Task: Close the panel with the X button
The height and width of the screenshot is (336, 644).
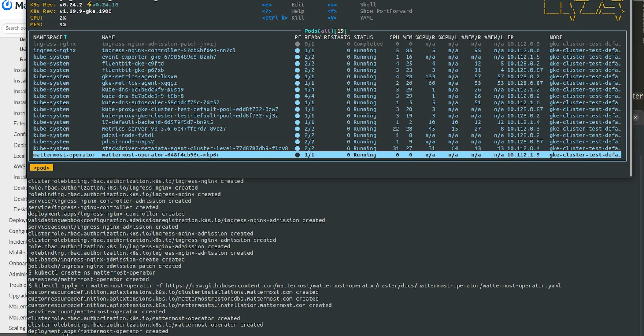Action: point(636,118)
